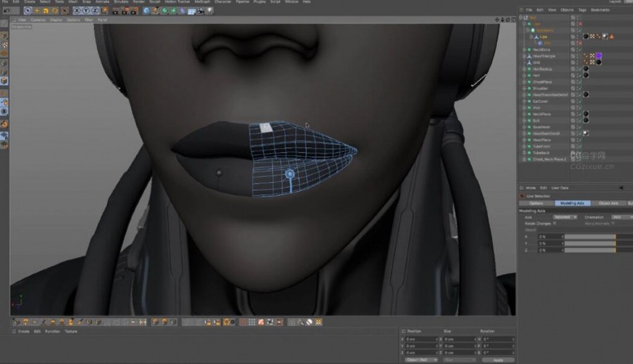The height and width of the screenshot is (364, 633).
Task: Click the dotted grid icon in bottom toolbar
Action: pos(252,322)
